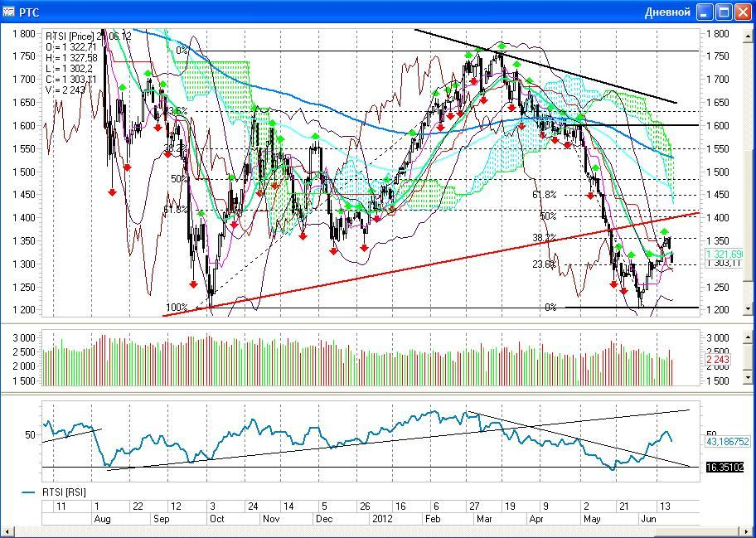Click the '100%' Fibonacci level label
The width and height of the screenshot is (756, 538).
(x=177, y=308)
